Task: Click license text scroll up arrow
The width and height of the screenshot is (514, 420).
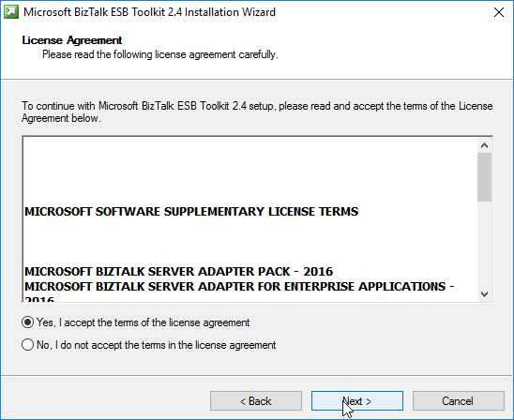Action: pyautogui.click(x=484, y=145)
